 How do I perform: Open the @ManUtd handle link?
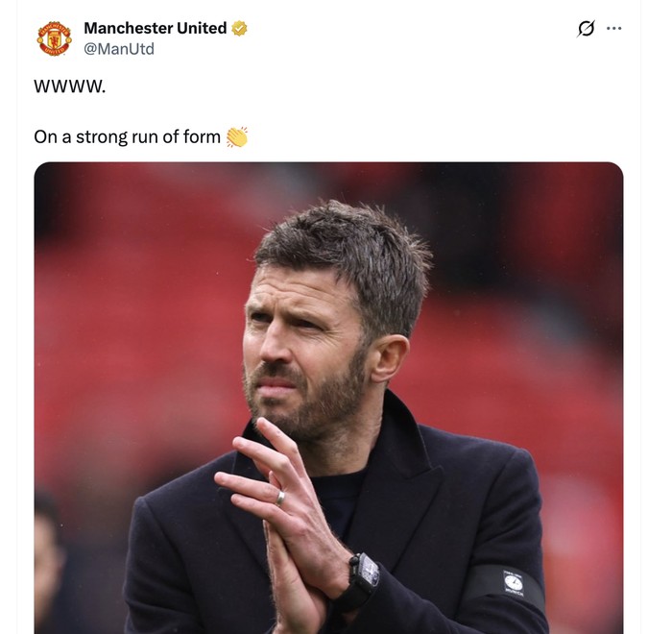[119, 48]
